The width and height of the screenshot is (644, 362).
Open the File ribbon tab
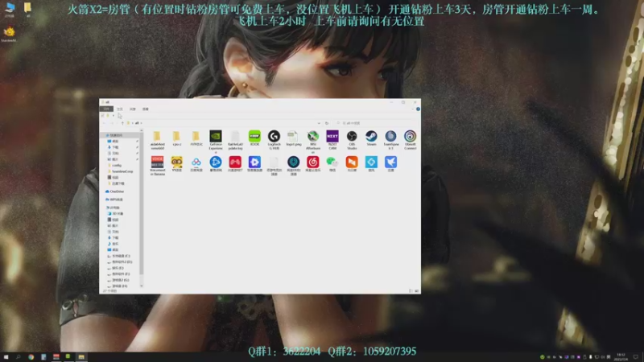pos(106,109)
